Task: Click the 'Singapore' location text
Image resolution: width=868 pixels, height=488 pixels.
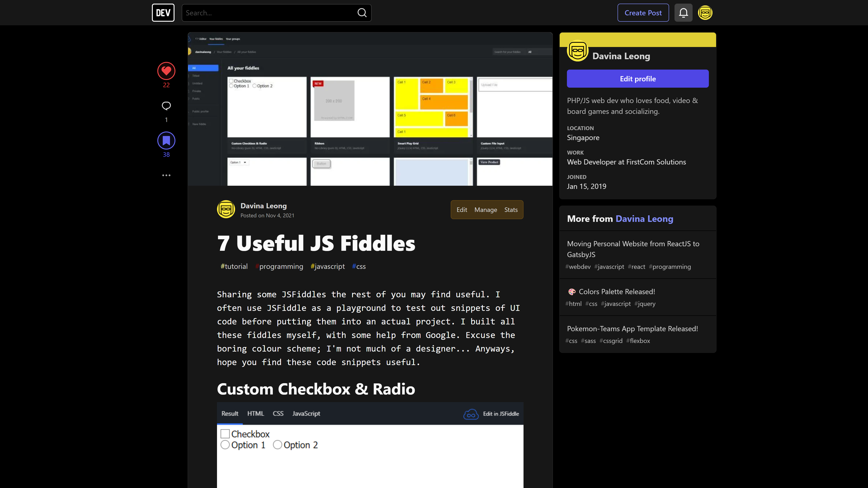Action: point(583,138)
